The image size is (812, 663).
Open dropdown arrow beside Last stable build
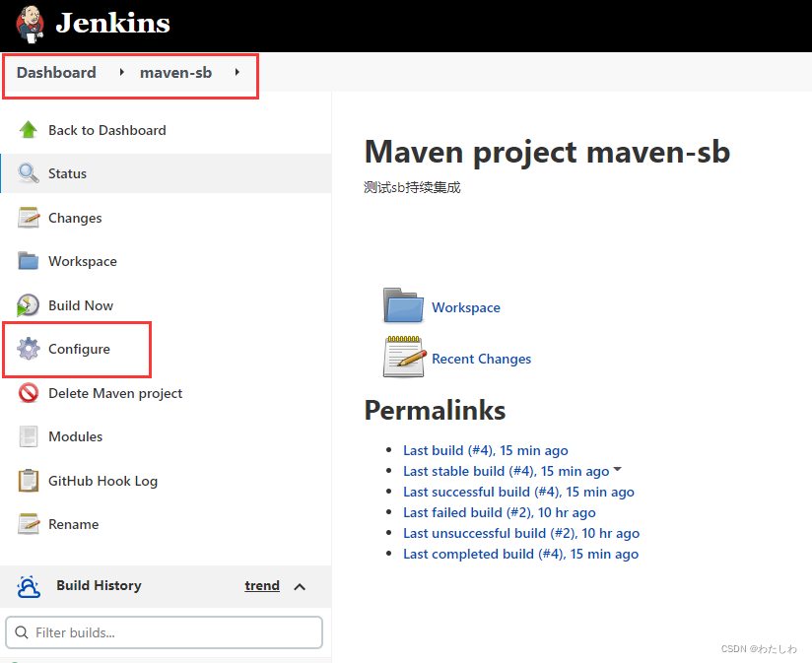click(x=617, y=470)
